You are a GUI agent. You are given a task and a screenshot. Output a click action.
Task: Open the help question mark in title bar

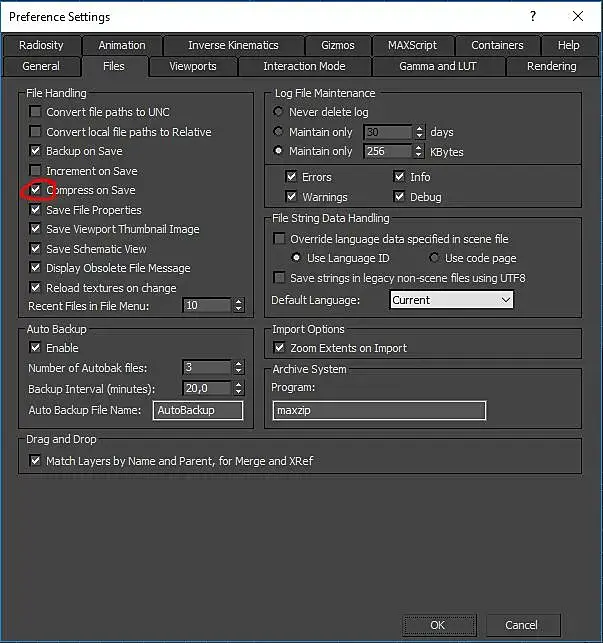pyautogui.click(x=532, y=16)
